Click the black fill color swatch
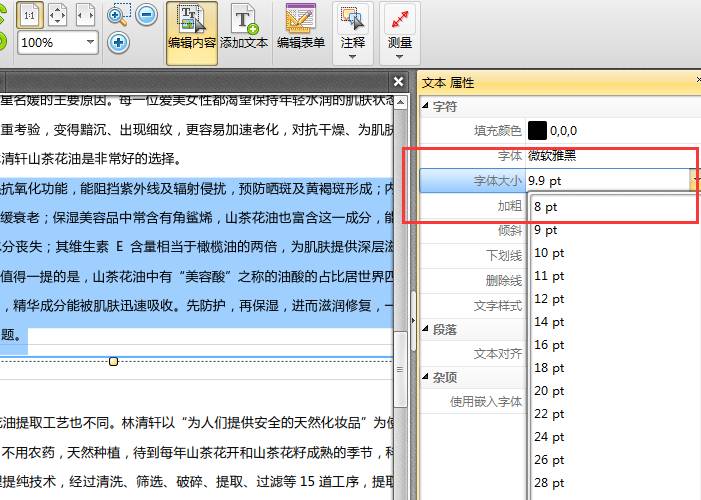The height and width of the screenshot is (500, 701). 538,130
